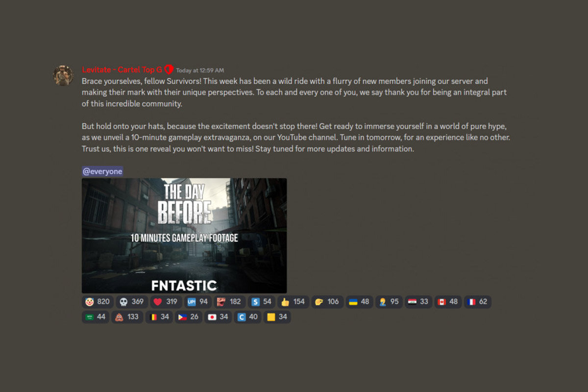Image resolution: width=588 pixels, height=392 pixels.
Task: Click the red heart reaction with 319
Action: [x=166, y=302]
